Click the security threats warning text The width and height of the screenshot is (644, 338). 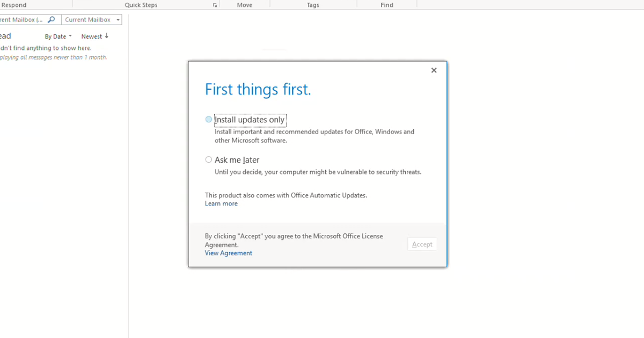click(x=318, y=172)
